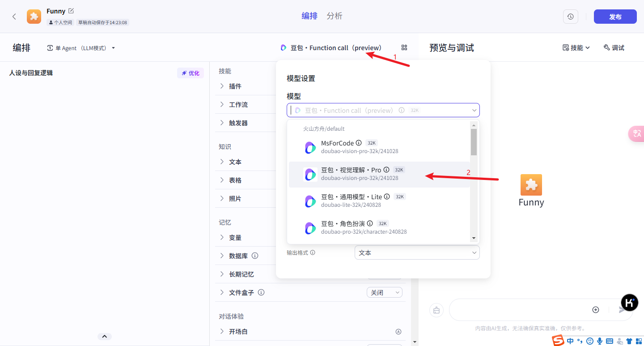Click the 开场白 auto-generate A icon
This screenshot has height=346, width=644.
tap(398, 332)
